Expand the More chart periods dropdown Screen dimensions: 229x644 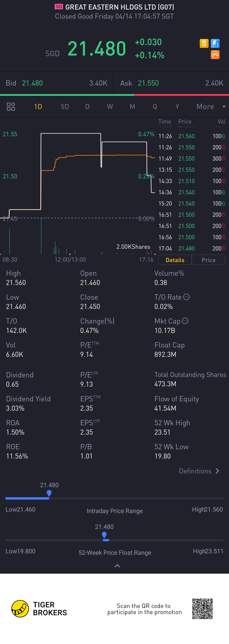(x=211, y=107)
